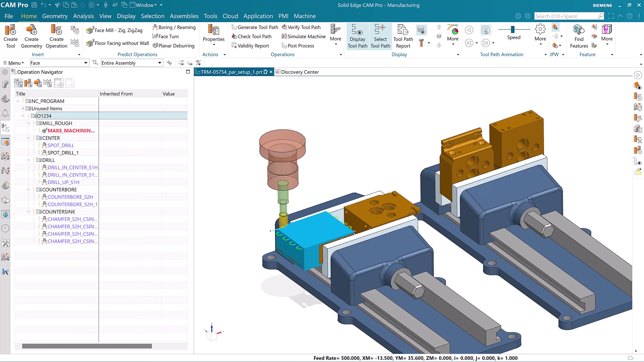Collapse the MILL_ROUGH group
The image size is (644, 362).
point(29,123)
